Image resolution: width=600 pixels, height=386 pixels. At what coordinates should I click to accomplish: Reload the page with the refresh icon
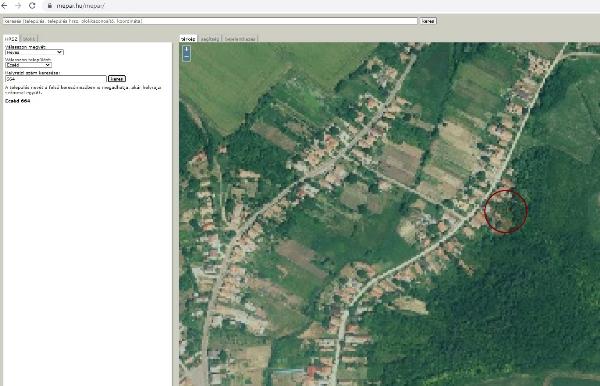pyautogui.click(x=32, y=6)
